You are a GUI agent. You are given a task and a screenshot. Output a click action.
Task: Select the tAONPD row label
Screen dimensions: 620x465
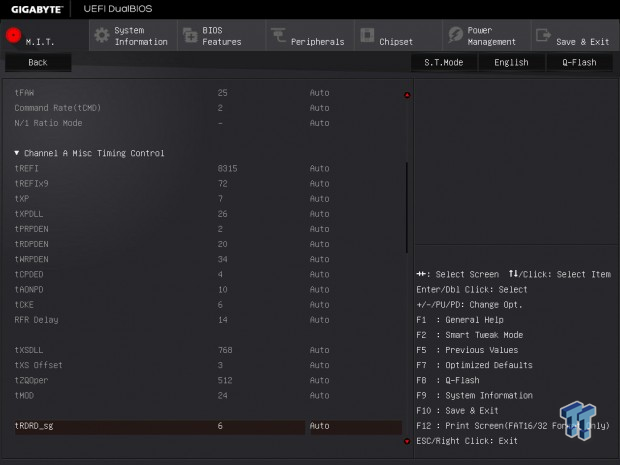pos(29,289)
